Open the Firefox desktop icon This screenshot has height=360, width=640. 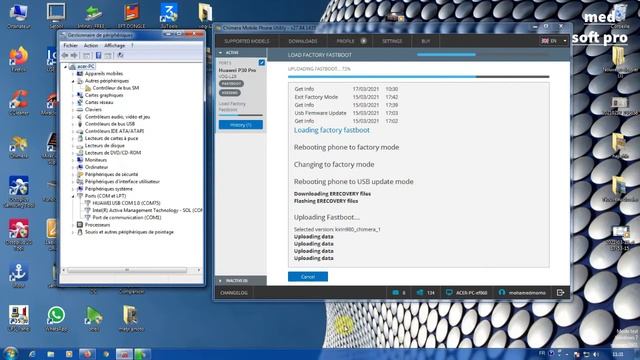[18, 59]
